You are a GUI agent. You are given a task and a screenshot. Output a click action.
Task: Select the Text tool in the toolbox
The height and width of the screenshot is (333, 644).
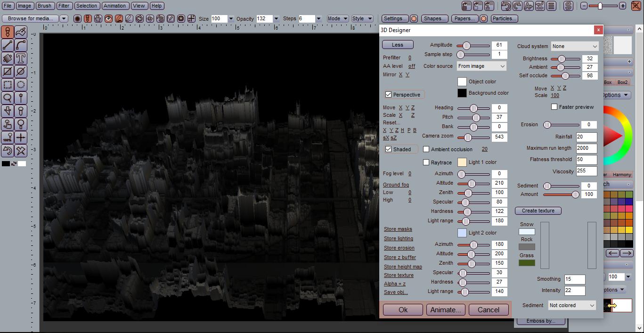point(21,58)
